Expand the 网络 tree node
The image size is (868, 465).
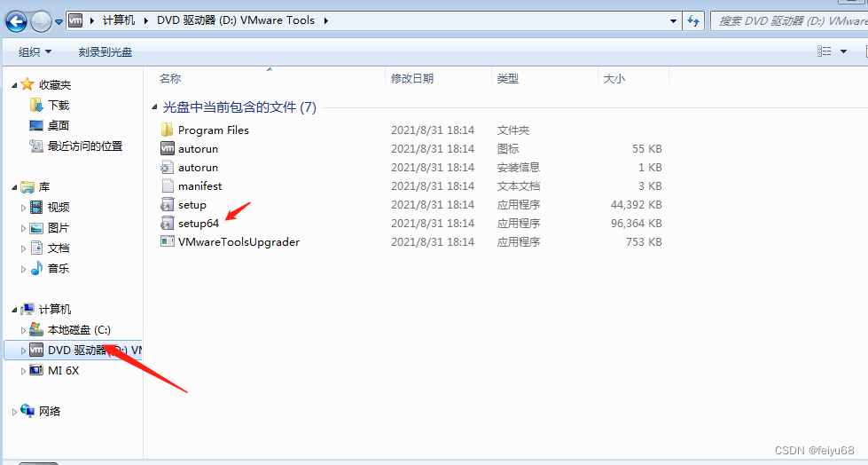pos(14,413)
